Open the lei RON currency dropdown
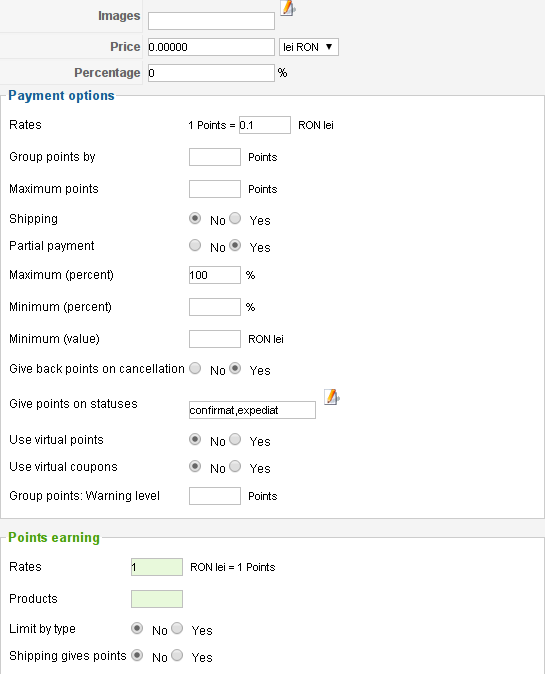This screenshot has width=545, height=674. (x=309, y=47)
